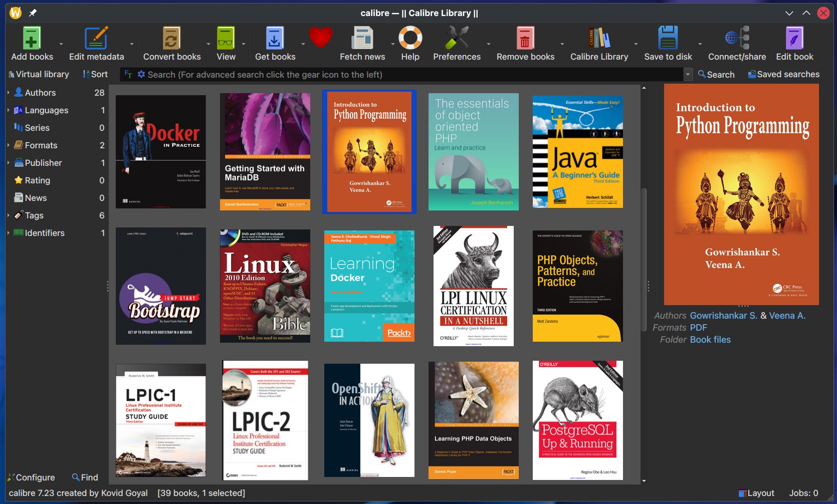Open the Remove books dropdown arrow
Image resolution: width=837 pixels, height=504 pixels.
tap(562, 44)
